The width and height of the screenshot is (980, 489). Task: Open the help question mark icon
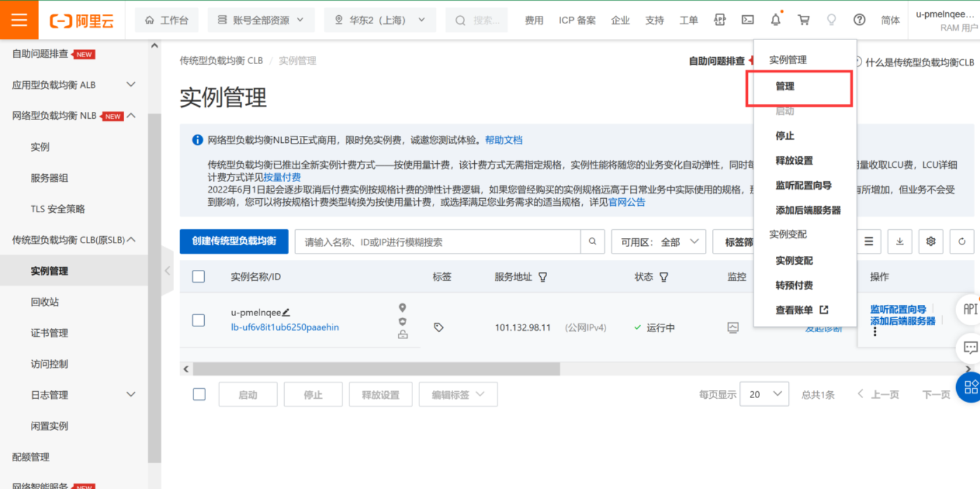[859, 20]
